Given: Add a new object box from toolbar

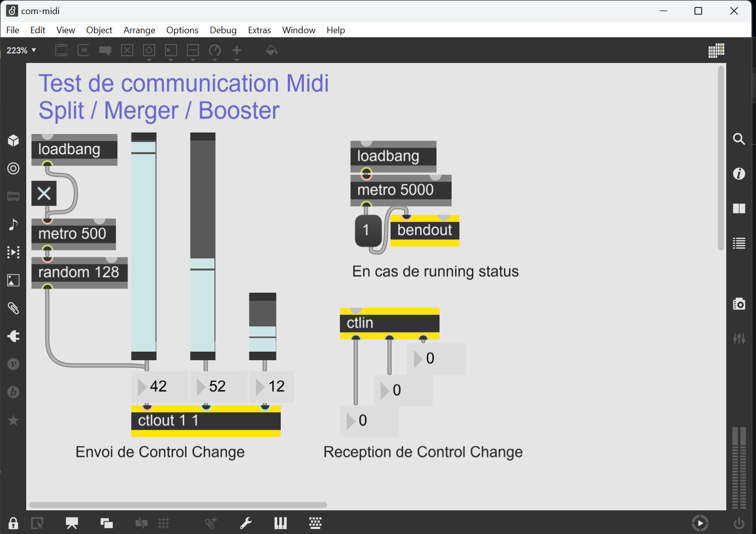Looking at the screenshot, I should (x=61, y=50).
